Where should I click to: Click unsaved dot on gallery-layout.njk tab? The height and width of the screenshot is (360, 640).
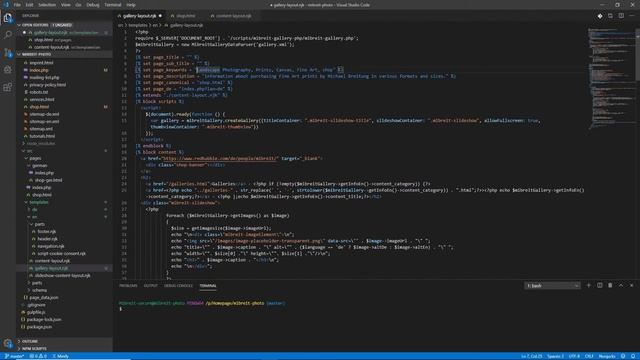pos(160,16)
